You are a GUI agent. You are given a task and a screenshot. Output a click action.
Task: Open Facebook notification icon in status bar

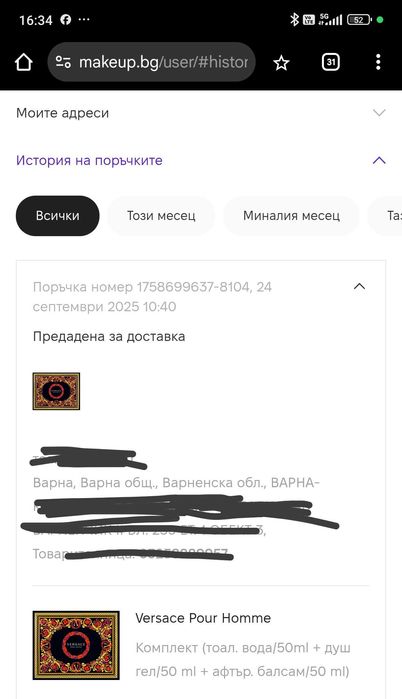tap(66, 20)
